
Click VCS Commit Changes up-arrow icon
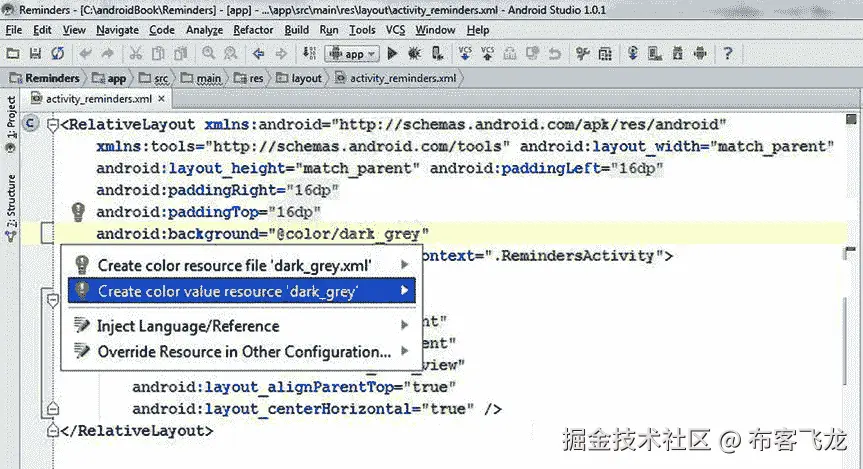[487, 53]
